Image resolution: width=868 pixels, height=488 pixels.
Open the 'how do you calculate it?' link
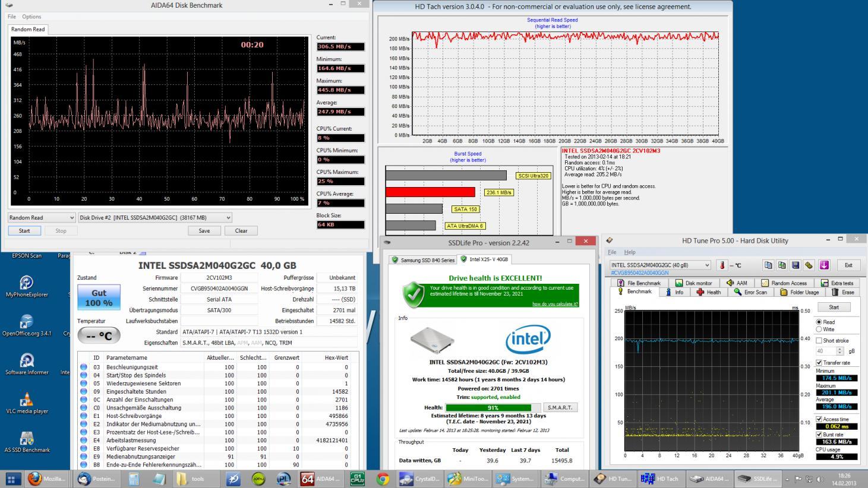click(555, 304)
